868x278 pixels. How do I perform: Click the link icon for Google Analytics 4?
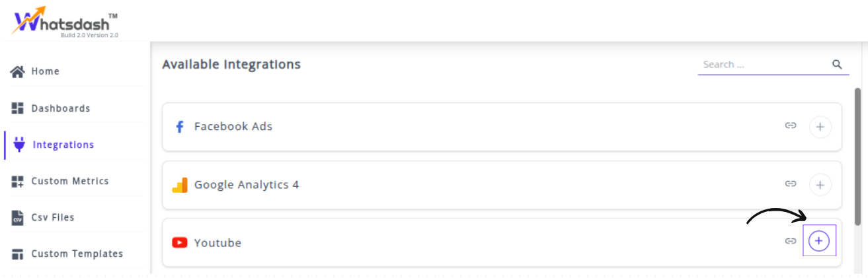(791, 184)
